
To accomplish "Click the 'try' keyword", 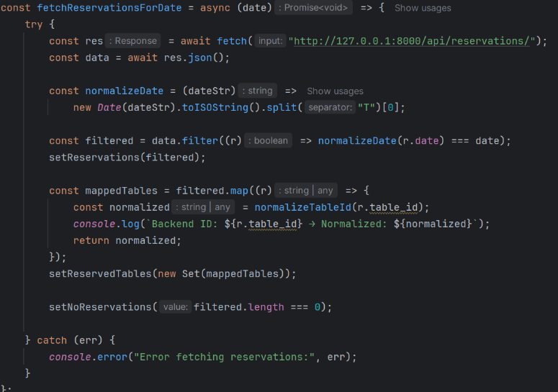I will click(34, 24).
